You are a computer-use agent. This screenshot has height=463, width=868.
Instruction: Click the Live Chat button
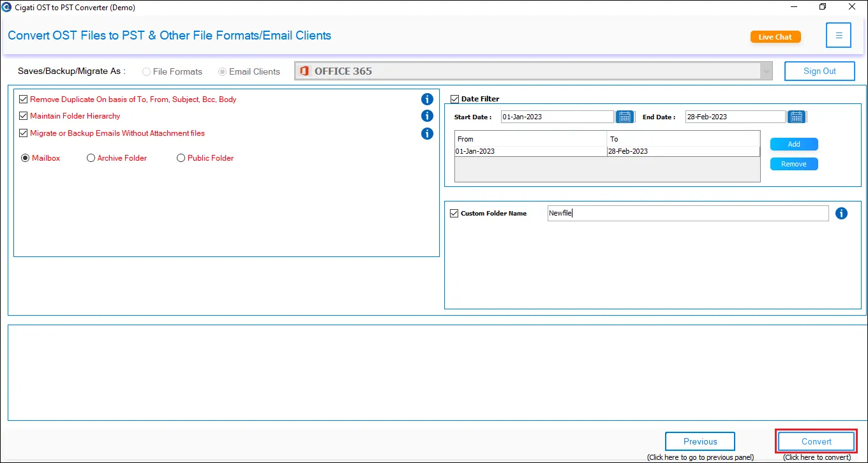pos(775,37)
